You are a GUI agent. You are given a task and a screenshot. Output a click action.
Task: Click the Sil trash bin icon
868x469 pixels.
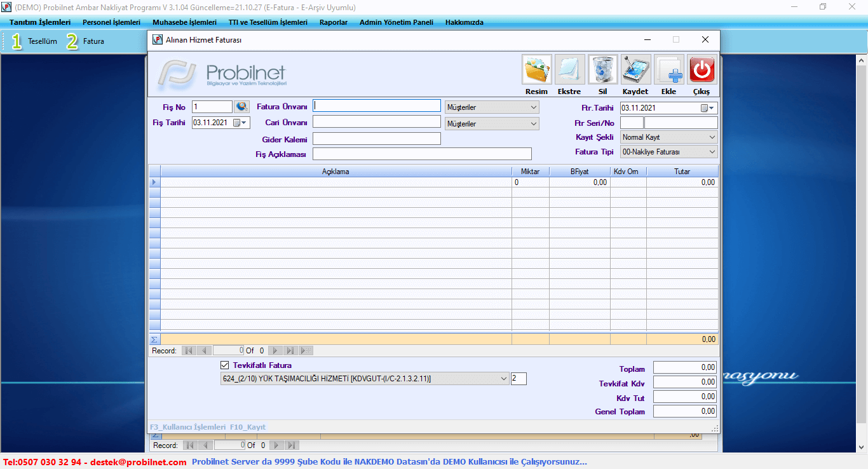602,70
